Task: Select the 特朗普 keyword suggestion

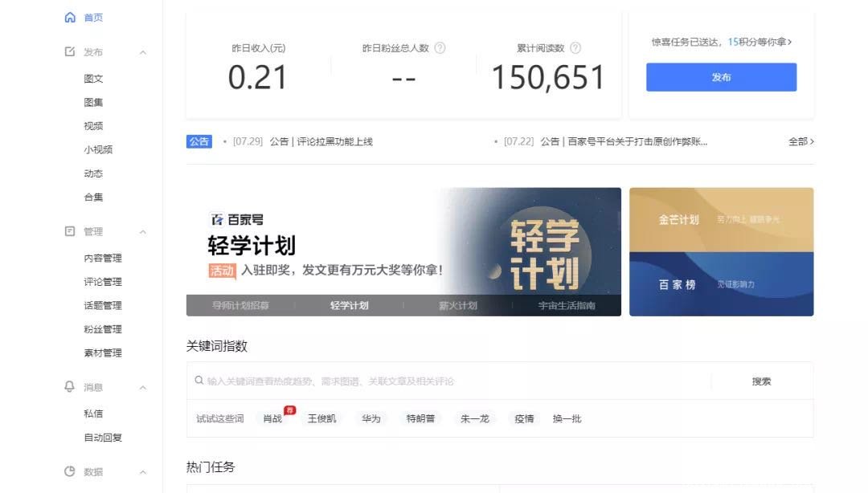Action: click(x=420, y=419)
